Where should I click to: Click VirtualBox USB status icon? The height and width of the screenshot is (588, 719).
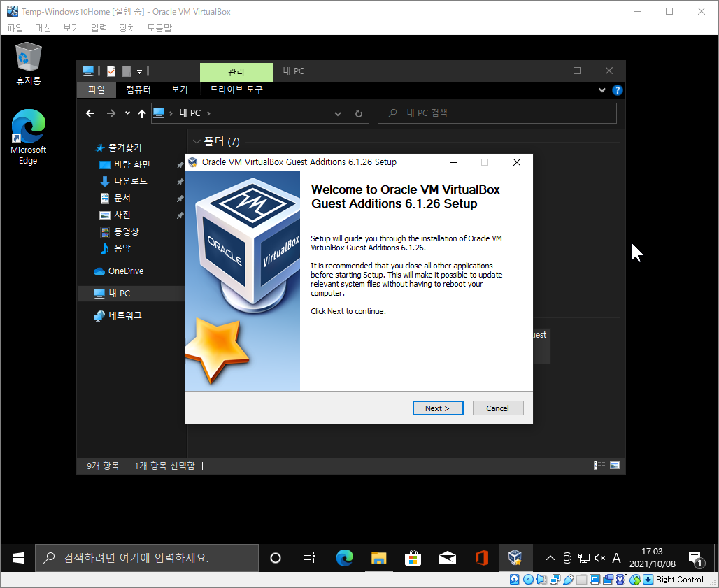click(x=568, y=580)
